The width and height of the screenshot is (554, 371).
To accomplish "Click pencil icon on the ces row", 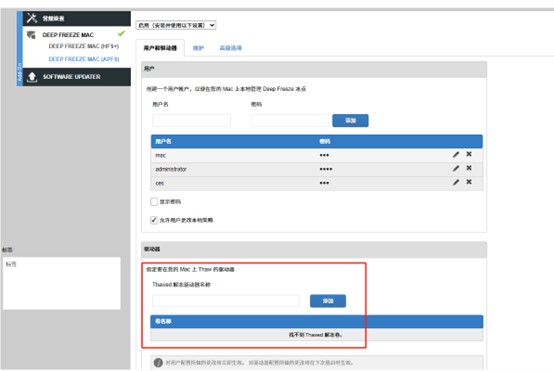I will coord(456,182).
